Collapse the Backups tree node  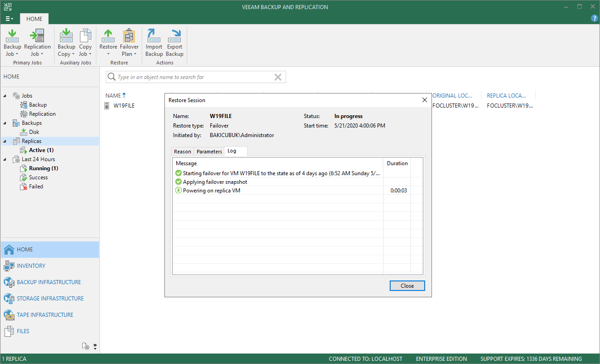[5, 123]
